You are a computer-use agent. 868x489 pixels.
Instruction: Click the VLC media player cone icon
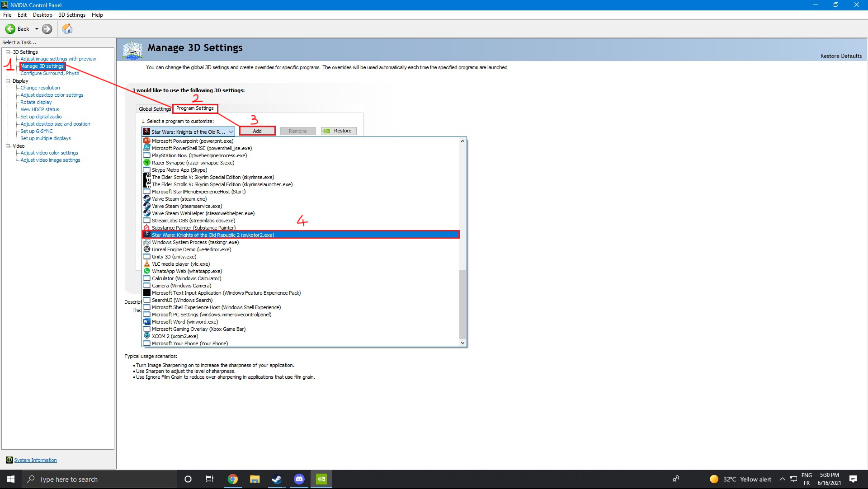[x=146, y=264]
